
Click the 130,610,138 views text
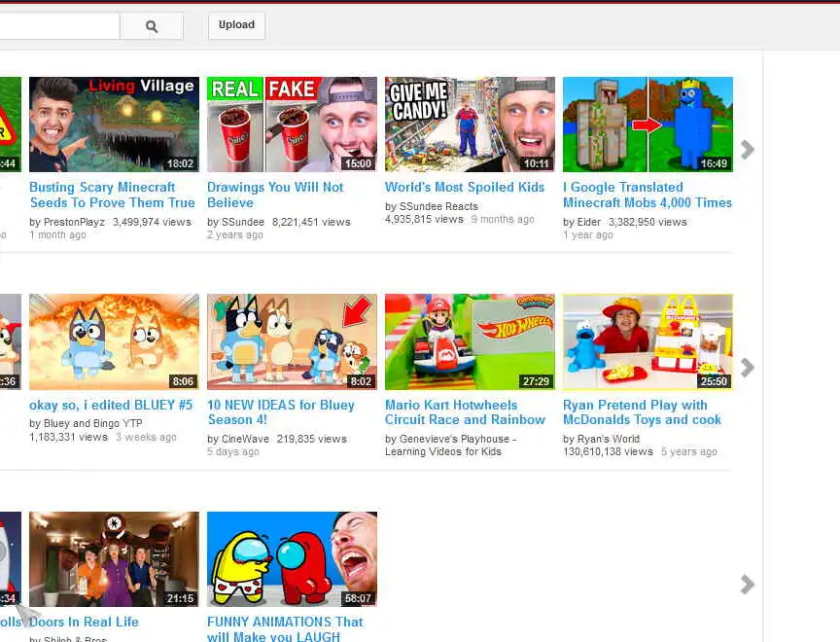pyautogui.click(x=608, y=451)
